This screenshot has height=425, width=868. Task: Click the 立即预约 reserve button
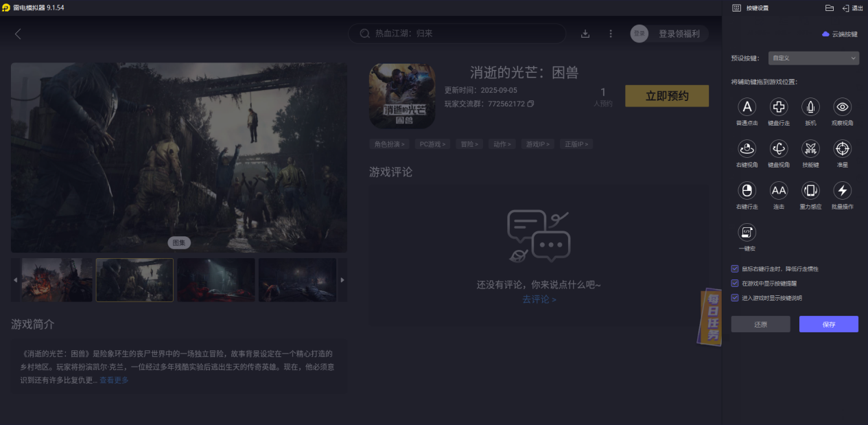pos(667,96)
